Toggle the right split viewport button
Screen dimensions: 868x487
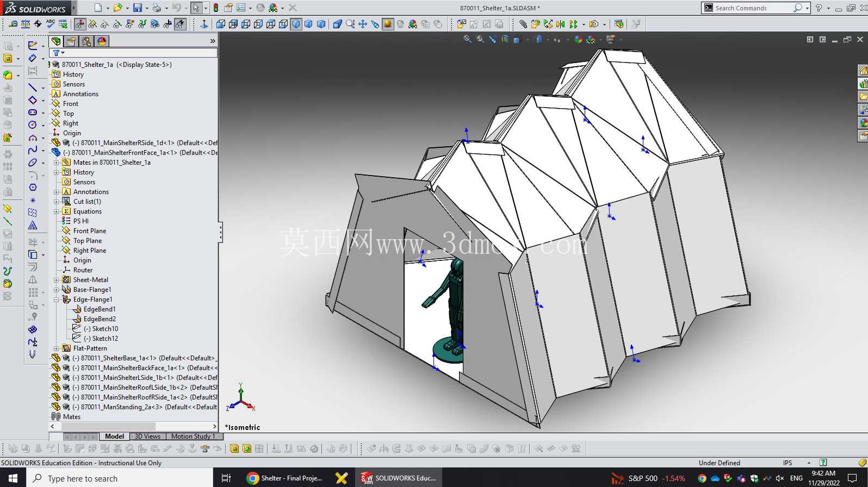[x=822, y=39]
